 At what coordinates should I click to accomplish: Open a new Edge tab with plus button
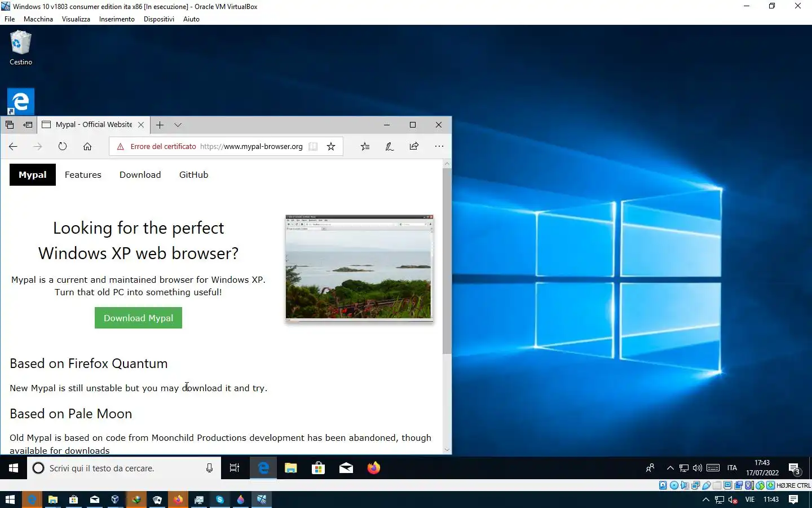click(160, 125)
